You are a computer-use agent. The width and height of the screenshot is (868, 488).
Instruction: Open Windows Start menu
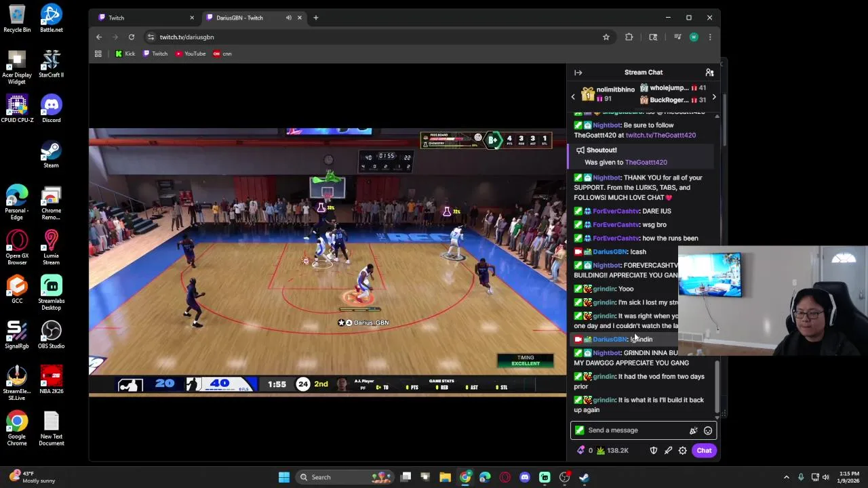point(284,477)
